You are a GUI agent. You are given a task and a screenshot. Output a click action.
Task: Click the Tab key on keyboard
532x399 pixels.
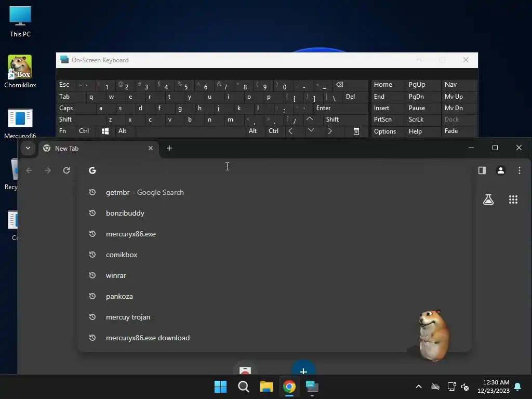coord(71,97)
